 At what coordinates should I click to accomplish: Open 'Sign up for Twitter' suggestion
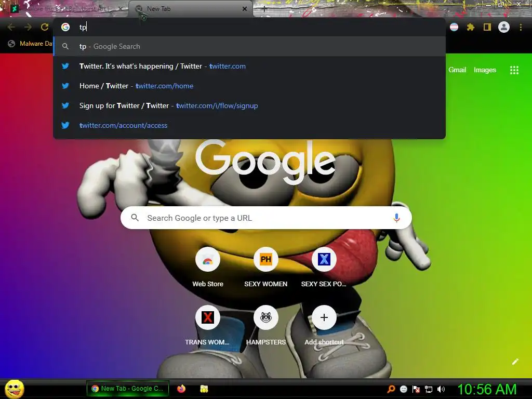[249, 105]
